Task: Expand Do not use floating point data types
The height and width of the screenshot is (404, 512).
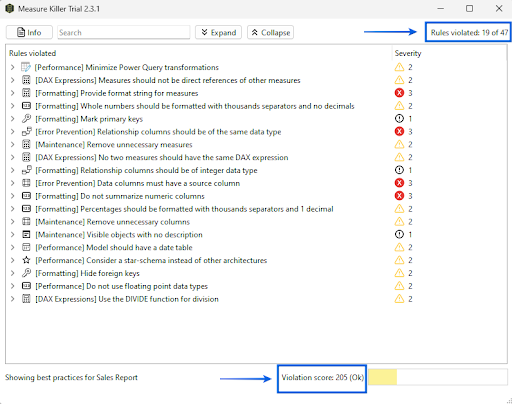Action: [x=12, y=286]
